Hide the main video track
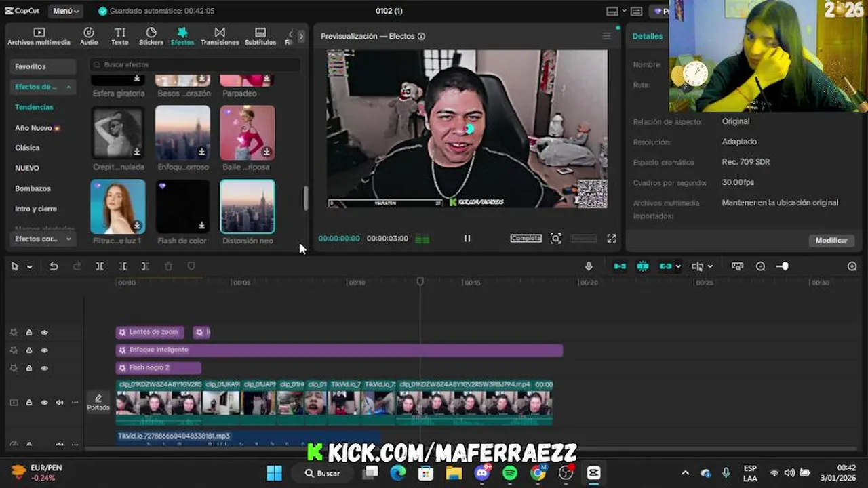This screenshot has width=868, height=488. [44, 403]
